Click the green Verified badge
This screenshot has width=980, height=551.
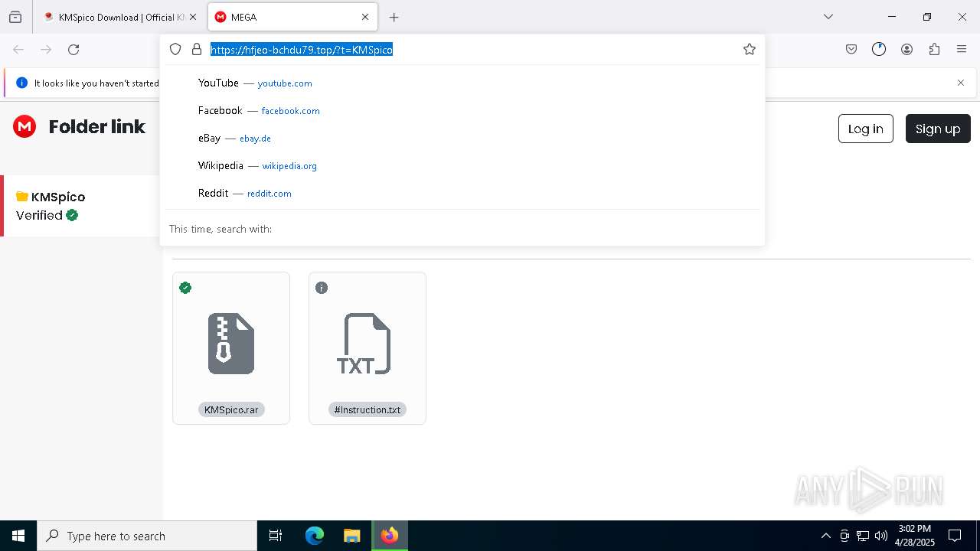pyautogui.click(x=72, y=215)
